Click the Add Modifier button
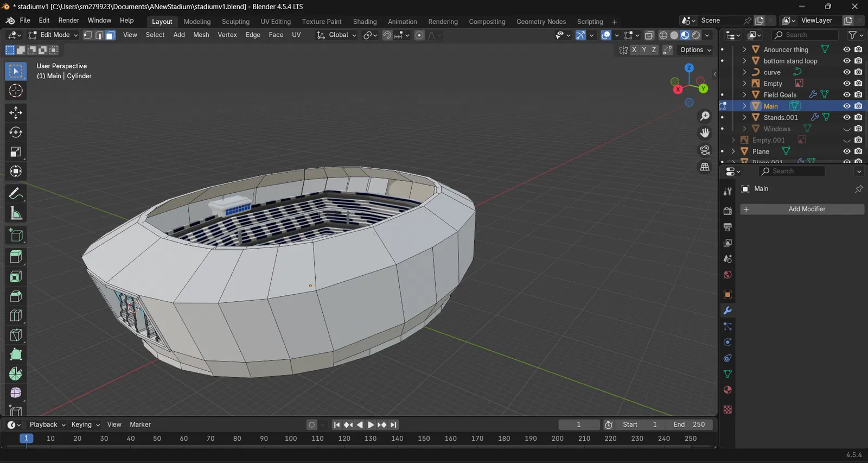Viewport: 868px width, 463px height. [802, 210]
